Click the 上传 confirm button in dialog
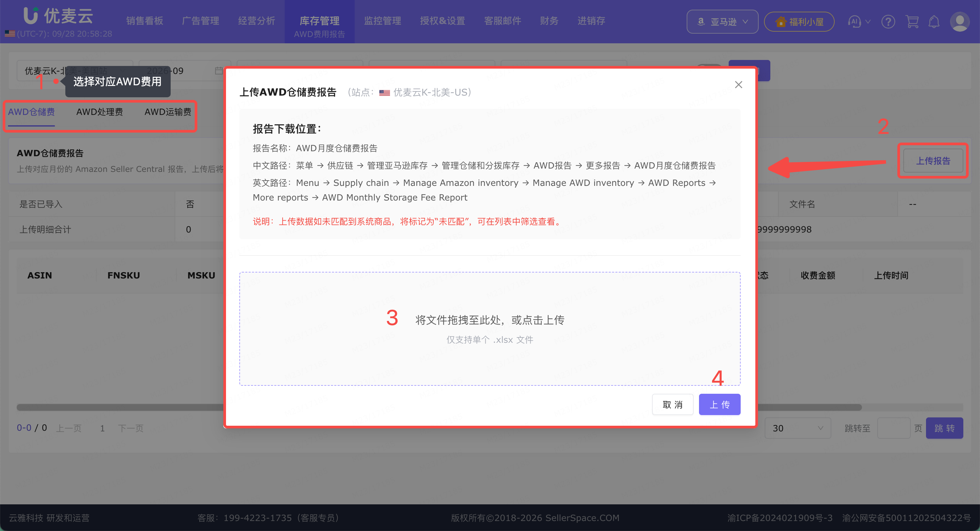Image resolution: width=980 pixels, height=531 pixels. (719, 404)
